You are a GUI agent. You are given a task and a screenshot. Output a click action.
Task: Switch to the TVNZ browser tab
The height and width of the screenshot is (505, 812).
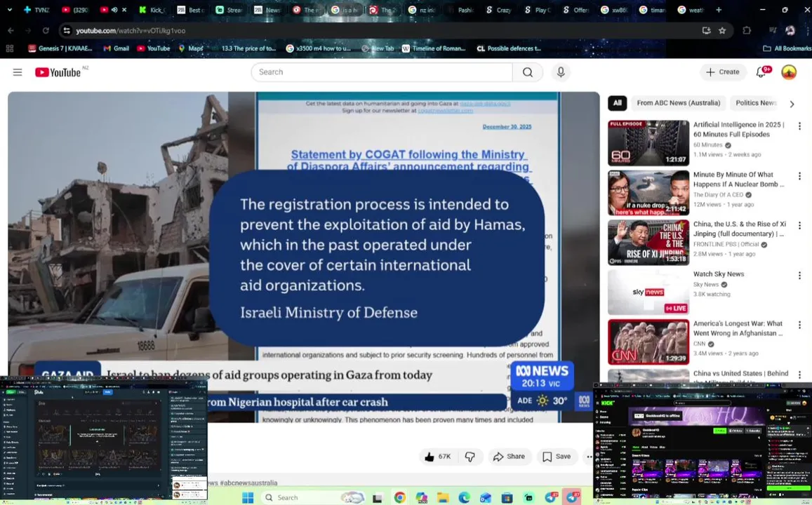tap(36, 10)
